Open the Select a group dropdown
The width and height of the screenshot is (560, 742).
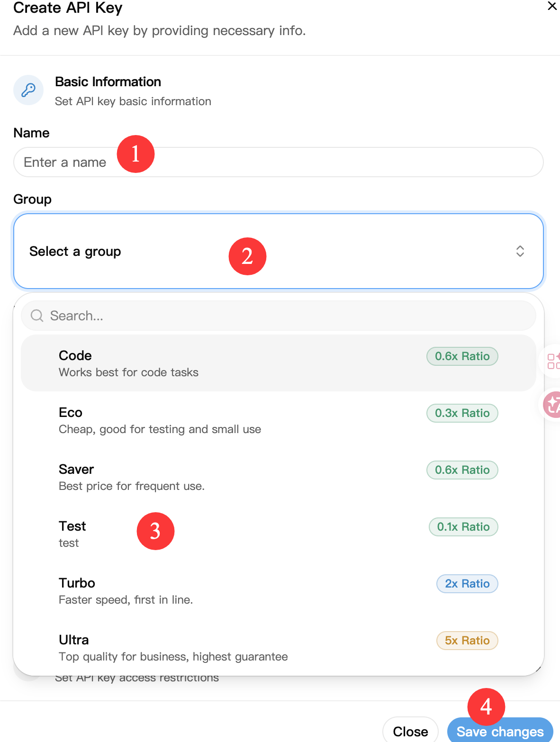[x=279, y=251]
